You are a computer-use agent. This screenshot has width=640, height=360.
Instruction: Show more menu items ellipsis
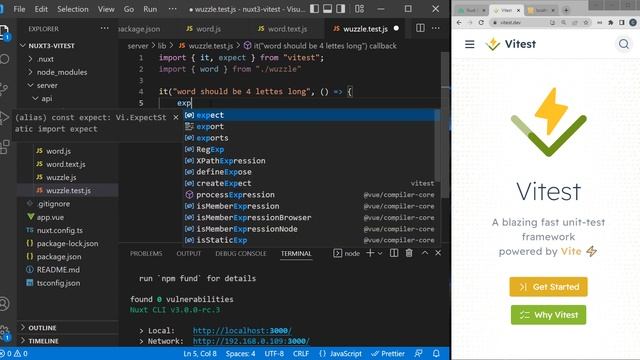pyautogui.click(x=173, y=9)
